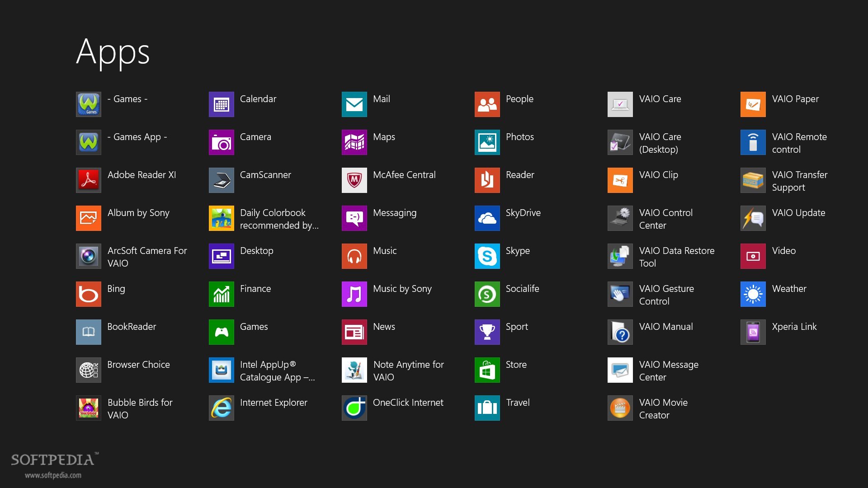Open the Socialife icon
The height and width of the screenshot is (488, 868).
click(x=487, y=294)
